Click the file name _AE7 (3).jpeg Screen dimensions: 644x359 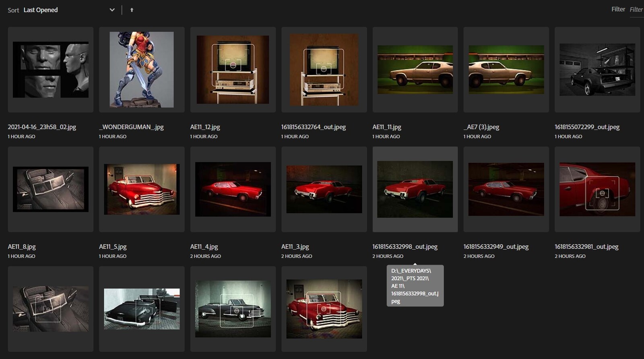pos(481,127)
